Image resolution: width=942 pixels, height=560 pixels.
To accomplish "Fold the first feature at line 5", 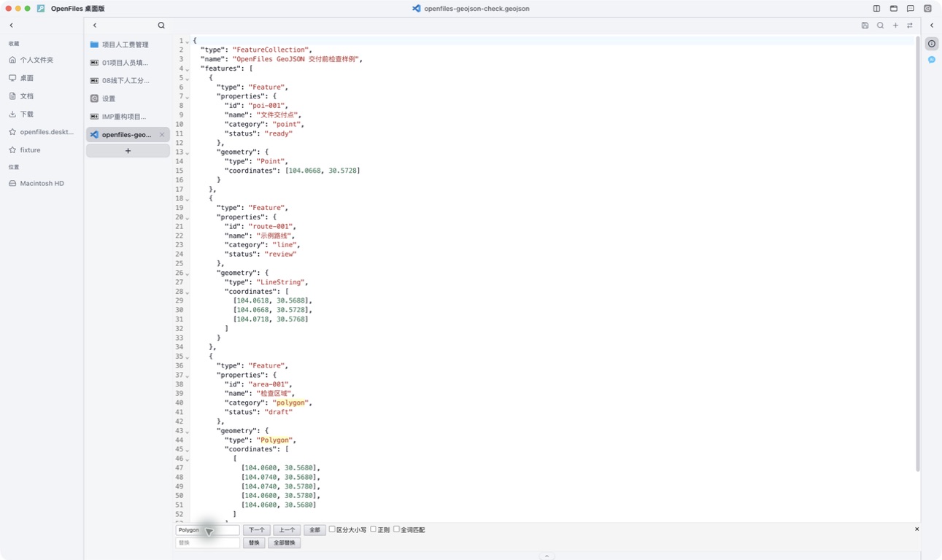I will click(x=188, y=79).
